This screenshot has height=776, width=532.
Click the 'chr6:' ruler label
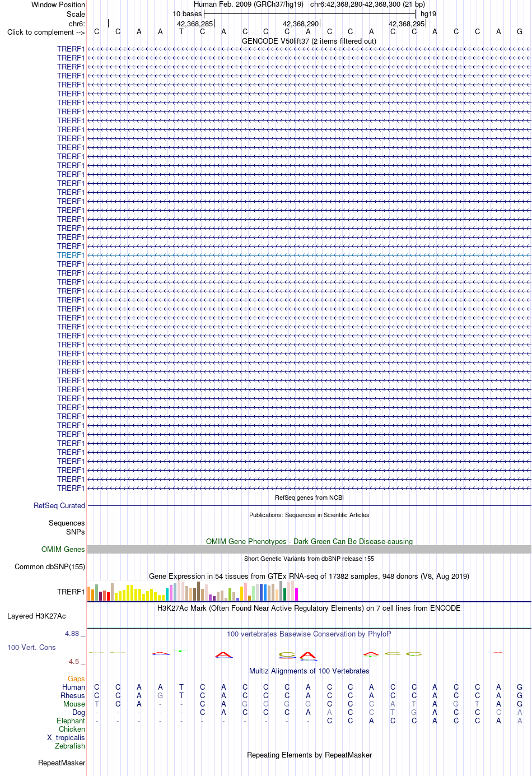pyautogui.click(x=77, y=24)
